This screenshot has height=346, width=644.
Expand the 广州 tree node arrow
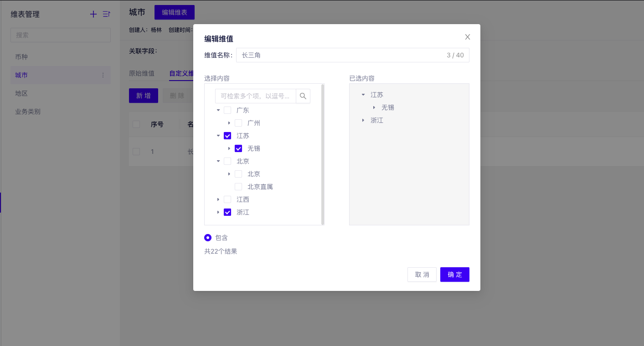(x=229, y=123)
